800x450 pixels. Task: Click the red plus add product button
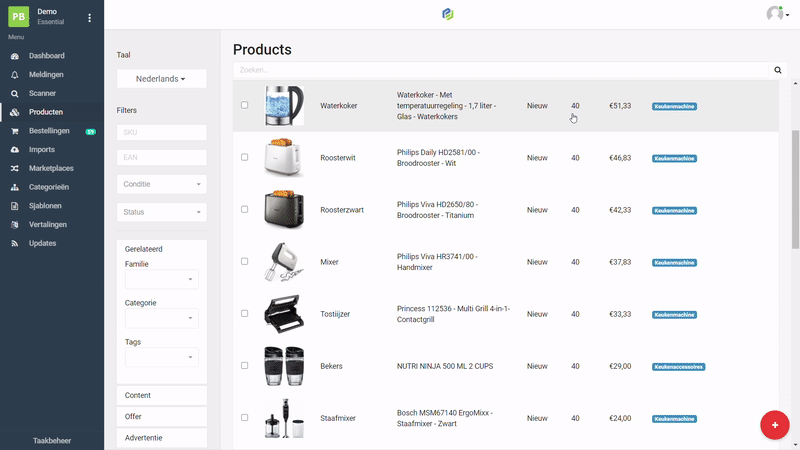[774, 424]
